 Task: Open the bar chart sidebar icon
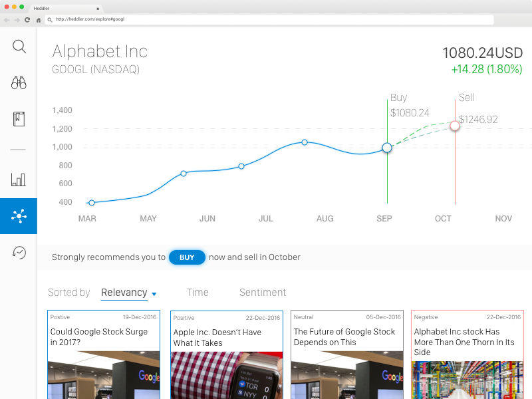point(19,180)
